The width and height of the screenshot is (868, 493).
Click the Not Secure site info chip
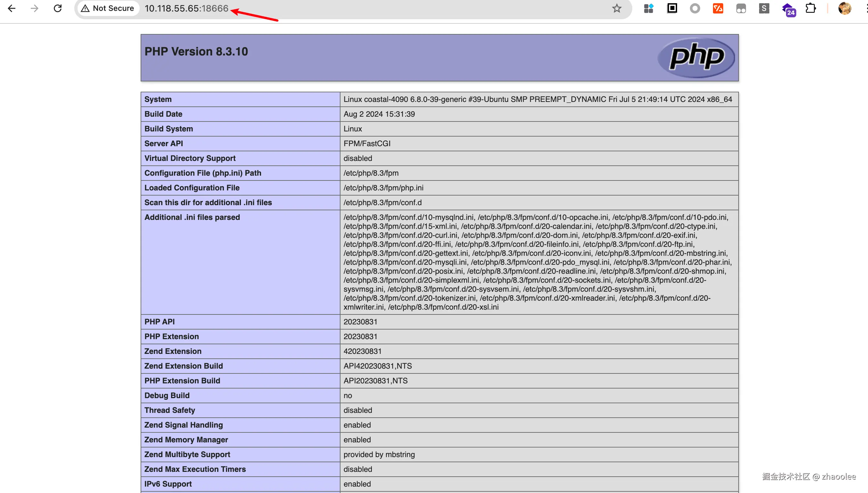click(108, 8)
